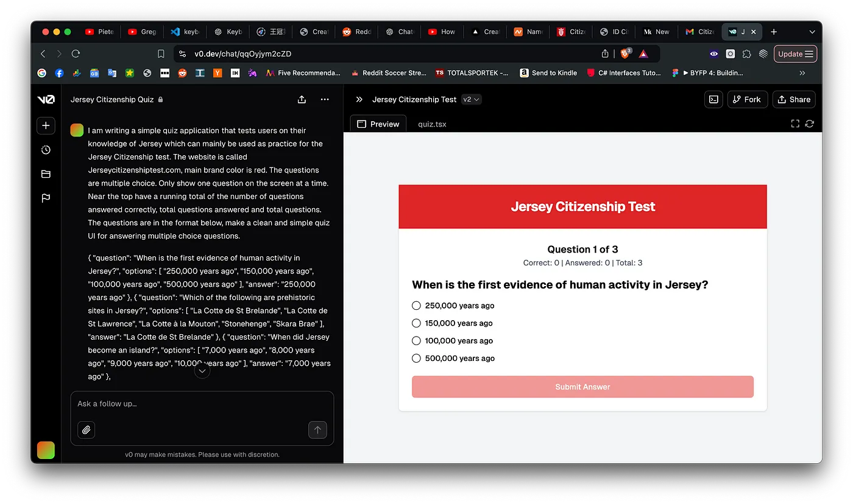Click the v0 logo in the sidebar
This screenshot has height=504, width=853.
(46, 100)
